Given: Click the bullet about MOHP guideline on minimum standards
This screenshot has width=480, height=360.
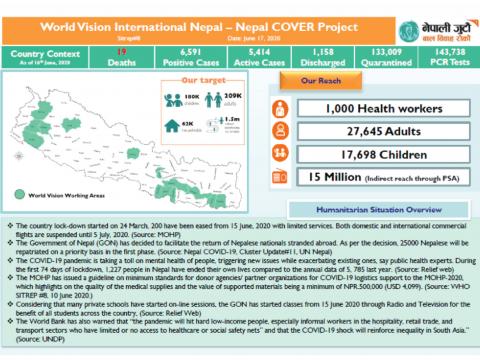Looking at the screenshot, I should [x=239, y=286].
